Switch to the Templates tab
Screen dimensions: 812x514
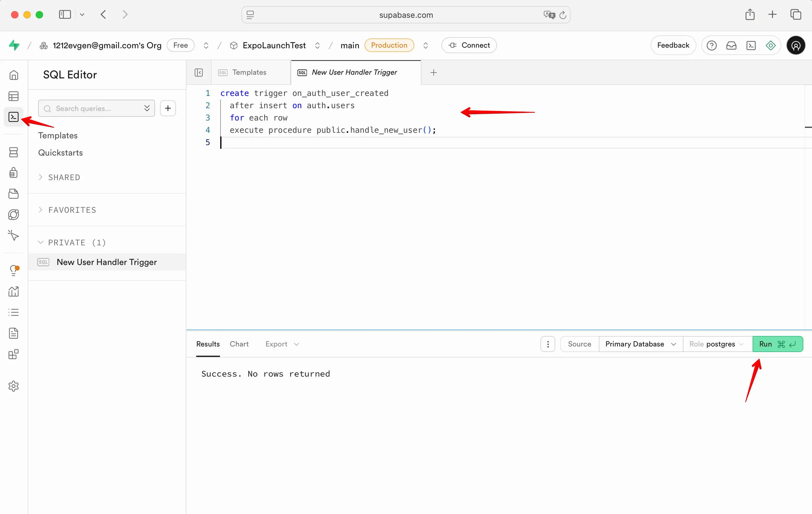(251, 73)
